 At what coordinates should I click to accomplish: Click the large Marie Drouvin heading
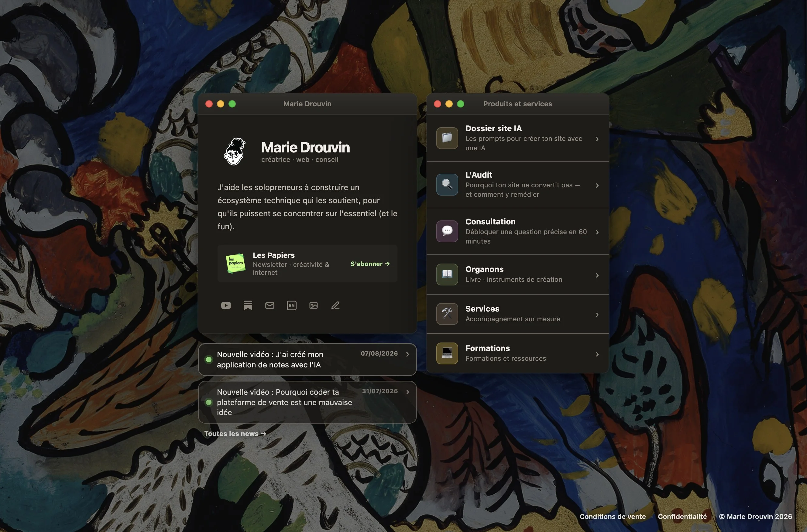coord(306,147)
